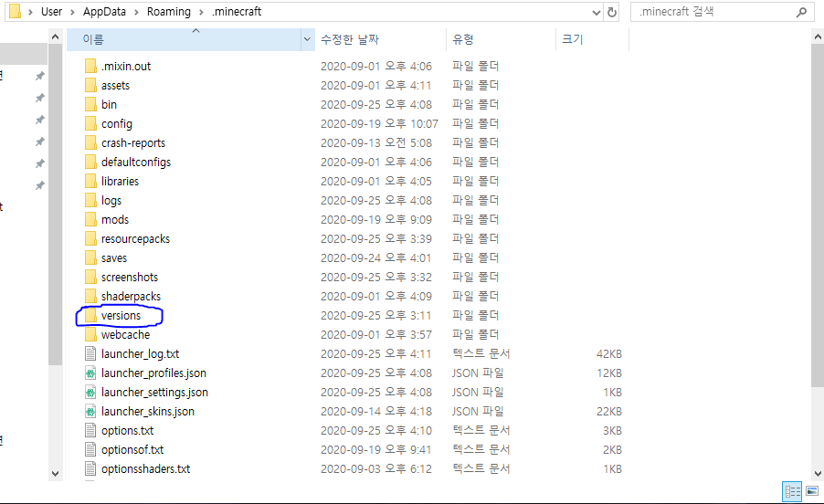This screenshot has height=504, width=824.
Task: Select the crash-reports folder icon
Action: 90,142
